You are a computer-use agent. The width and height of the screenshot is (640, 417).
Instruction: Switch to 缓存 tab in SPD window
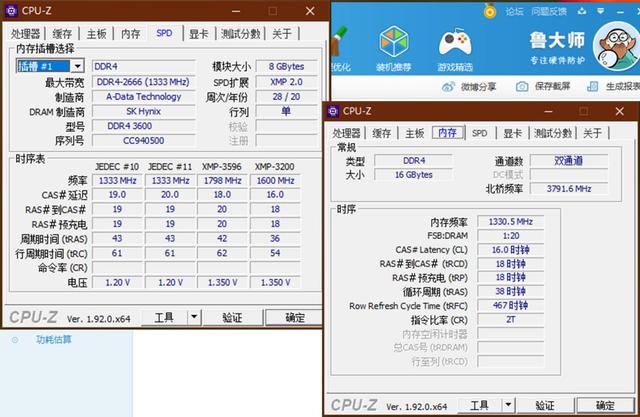click(x=62, y=34)
